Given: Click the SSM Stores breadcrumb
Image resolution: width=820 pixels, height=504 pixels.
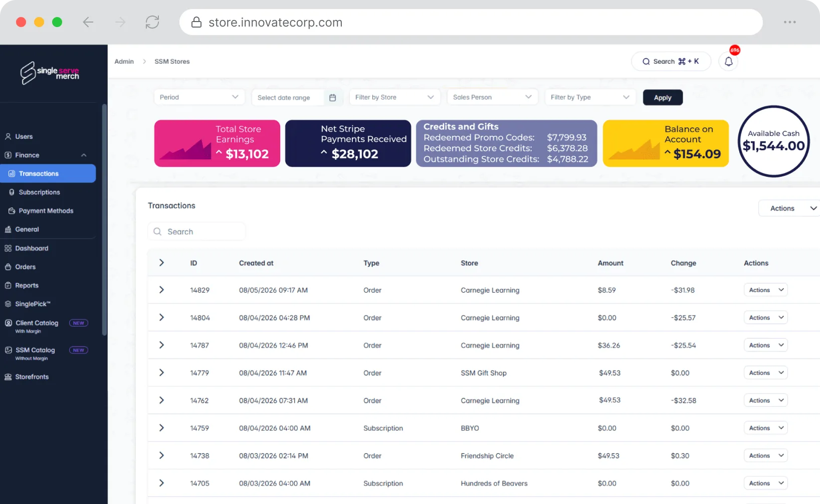Looking at the screenshot, I should pyautogui.click(x=172, y=62).
